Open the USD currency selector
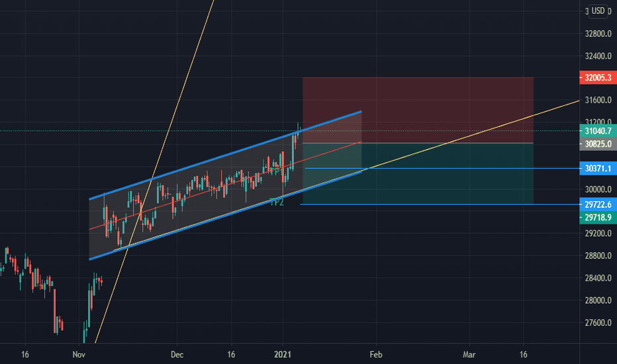 [598, 11]
